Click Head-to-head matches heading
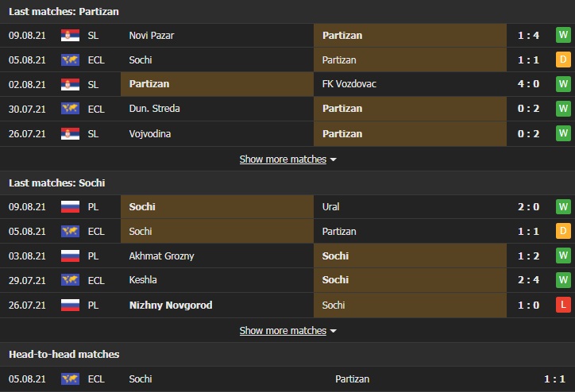 [64, 354]
